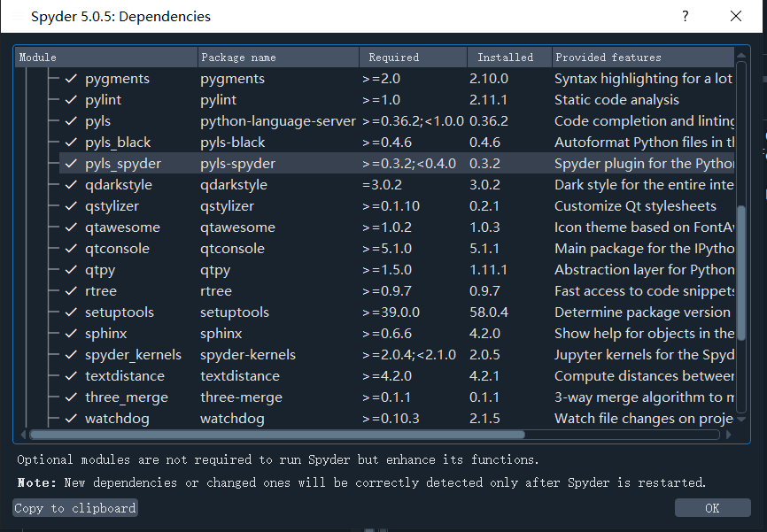Click required version >=0.36.2;<1.0.0

coord(413,121)
